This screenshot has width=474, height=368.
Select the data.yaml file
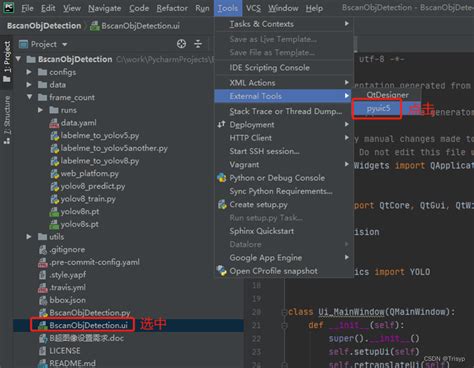coord(78,123)
